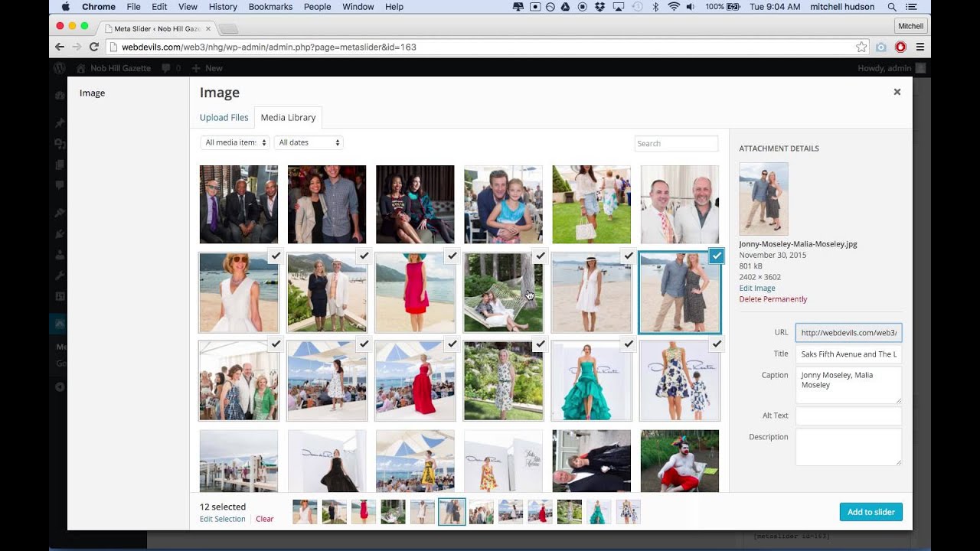Click the media Search field
Screen dimensions: 980x551
[x=676, y=143]
